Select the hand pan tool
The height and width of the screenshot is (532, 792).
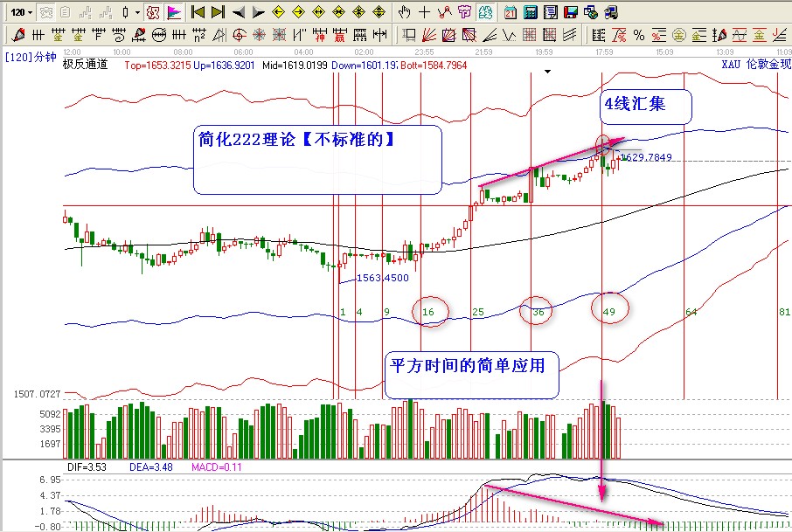click(404, 12)
